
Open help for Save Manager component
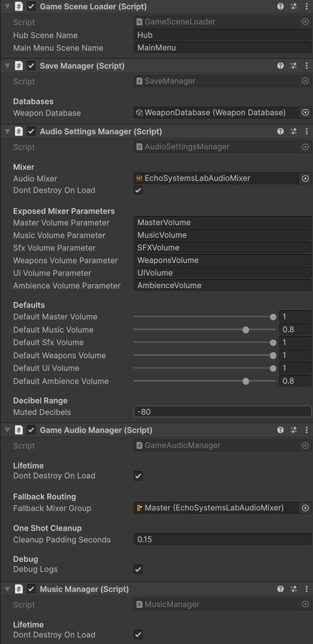click(x=280, y=66)
